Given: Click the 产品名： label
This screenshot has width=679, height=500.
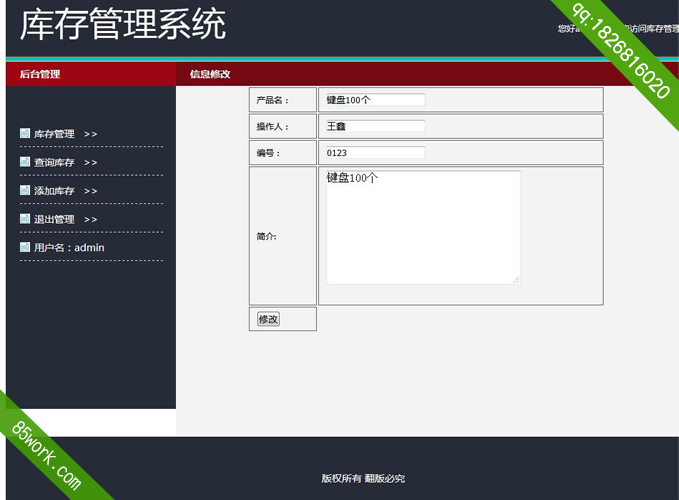Looking at the screenshot, I should (272, 100).
